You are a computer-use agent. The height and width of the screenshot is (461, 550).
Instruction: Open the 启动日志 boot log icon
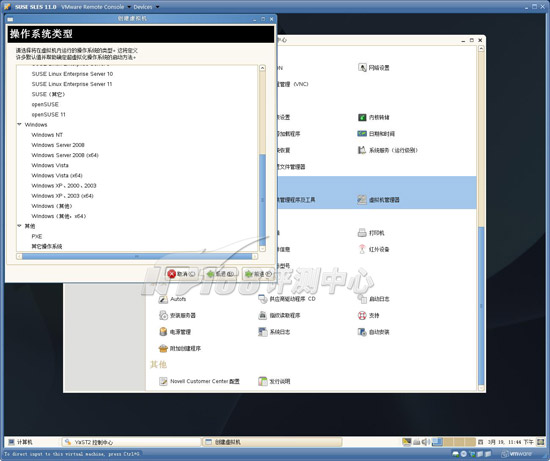click(x=362, y=299)
